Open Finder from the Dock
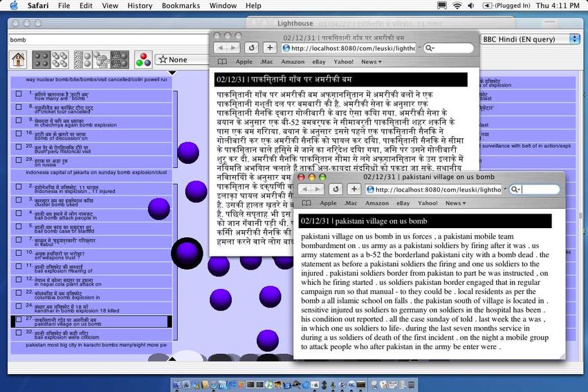Image resolution: width=588 pixels, height=392 pixels. point(176,385)
